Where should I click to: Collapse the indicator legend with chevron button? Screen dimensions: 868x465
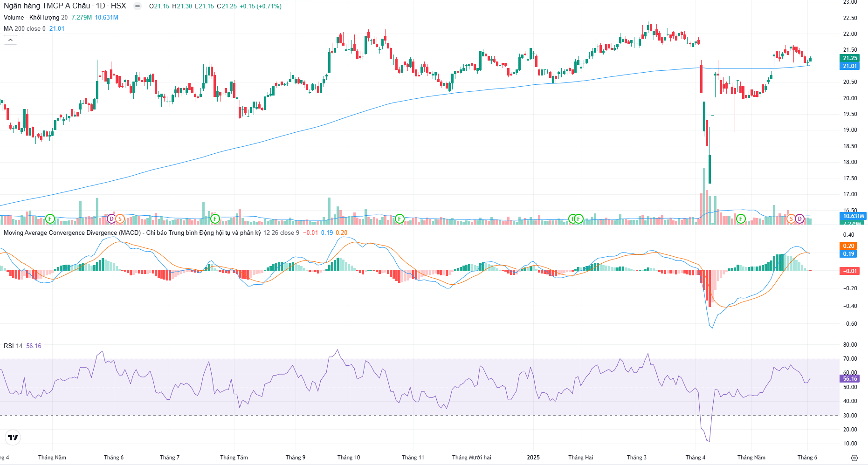click(x=10, y=40)
